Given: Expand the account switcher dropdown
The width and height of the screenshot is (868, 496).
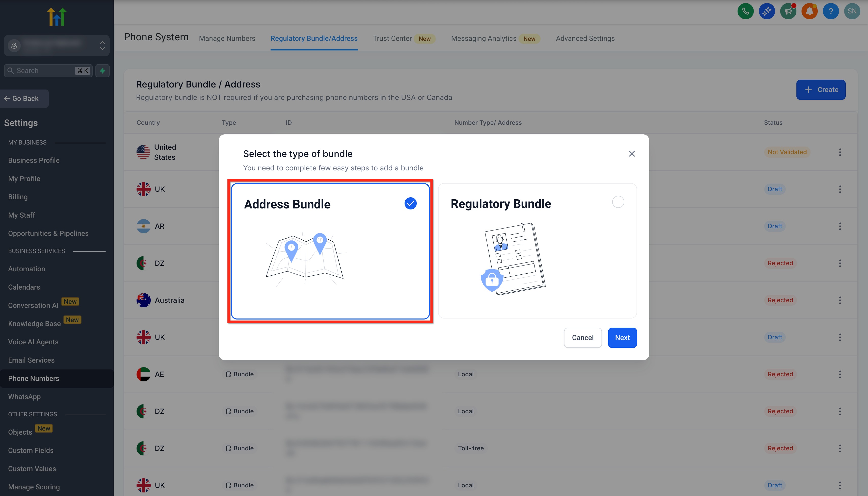Looking at the screenshot, I should [x=57, y=45].
